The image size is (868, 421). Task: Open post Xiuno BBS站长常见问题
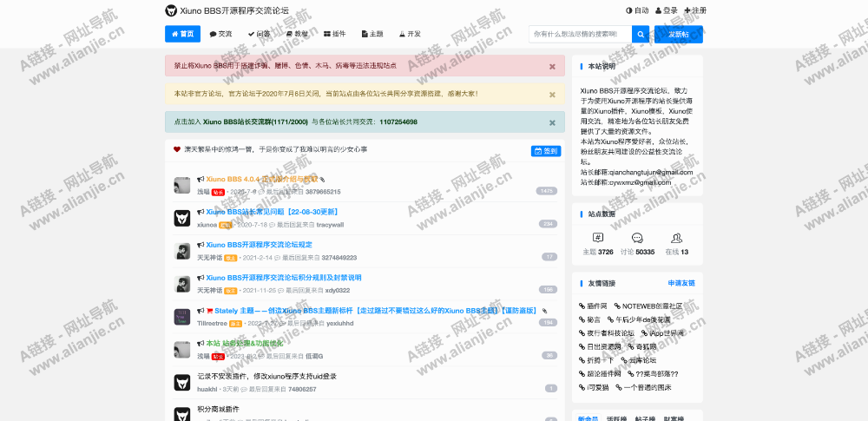coord(272,212)
